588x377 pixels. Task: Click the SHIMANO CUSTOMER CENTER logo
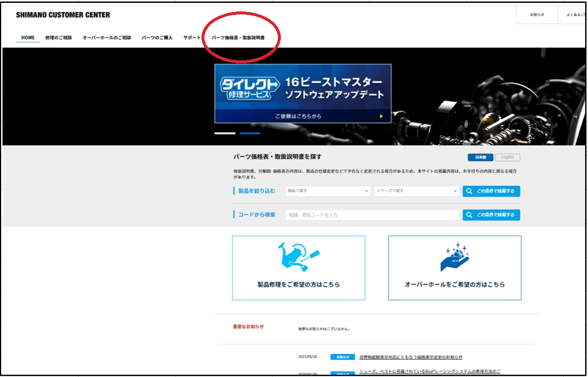coord(63,15)
